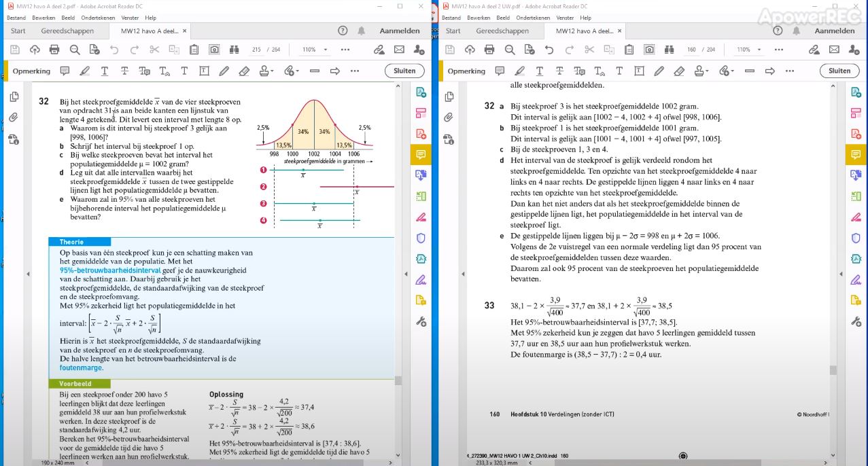Open Fill & Sign in left window's panel
The image size is (868, 466).
coord(421,279)
